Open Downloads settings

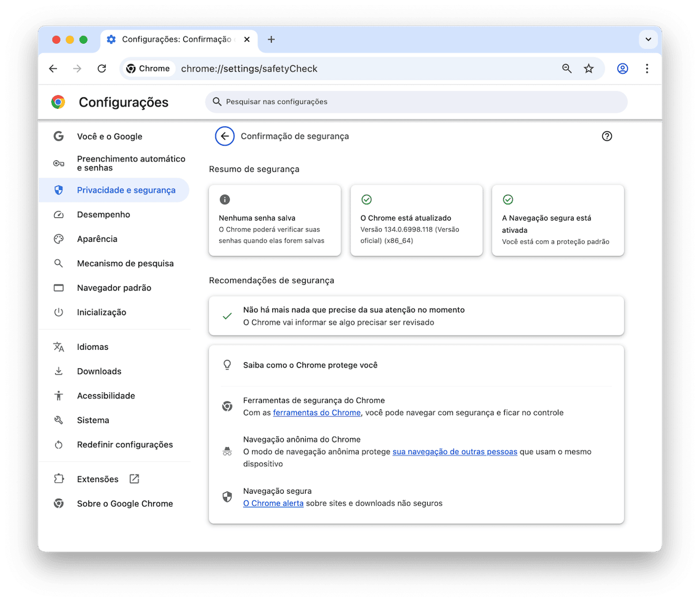click(x=114, y=372)
